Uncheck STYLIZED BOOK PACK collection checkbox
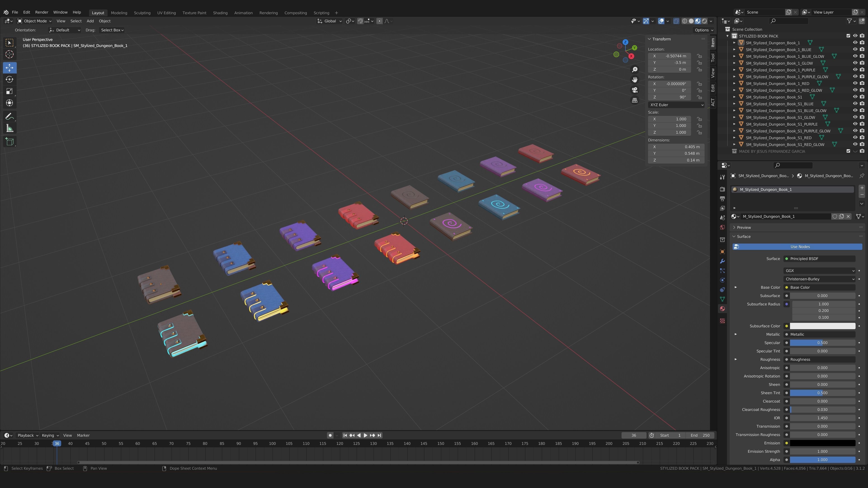The width and height of the screenshot is (868, 488). tap(848, 36)
